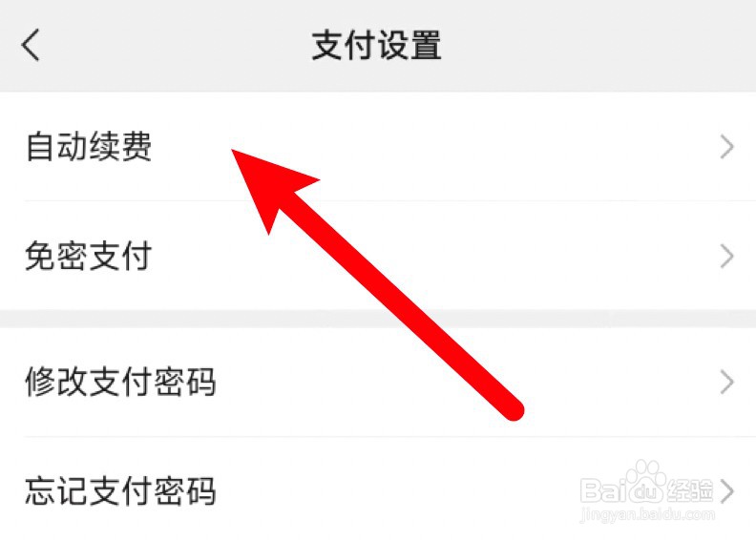Open the 自动续费 label
The height and width of the screenshot is (540, 756).
(x=89, y=146)
